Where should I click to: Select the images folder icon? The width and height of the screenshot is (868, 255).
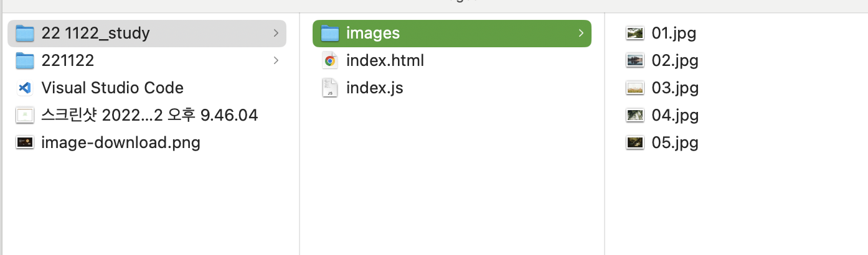click(x=329, y=33)
